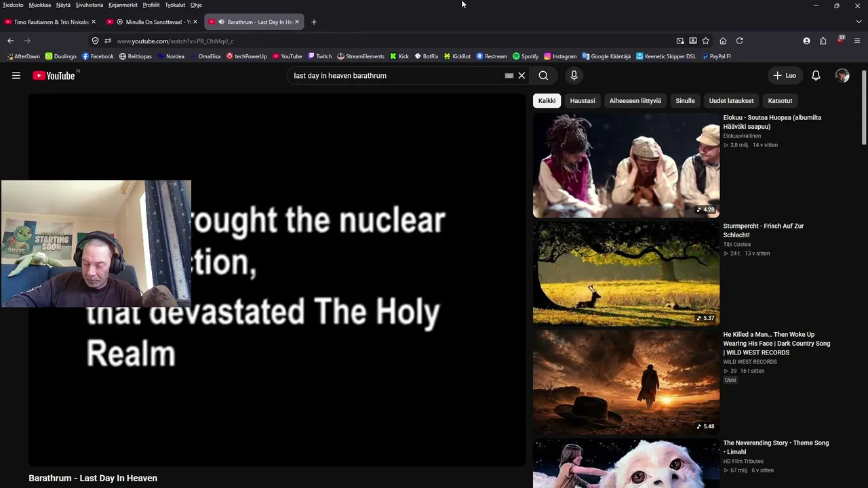The width and height of the screenshot is (868, 488).
Task: Open the Tiedosto menu
Action: [13, 5]
